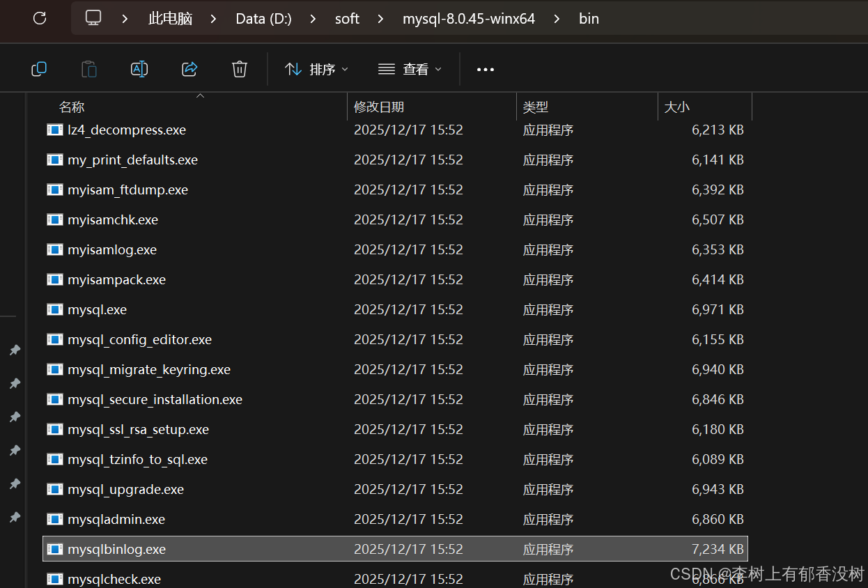Expand chevron after soft in breadcrumb
The height and width of the screenshot is (588, 868).
(x=380, y=19)
